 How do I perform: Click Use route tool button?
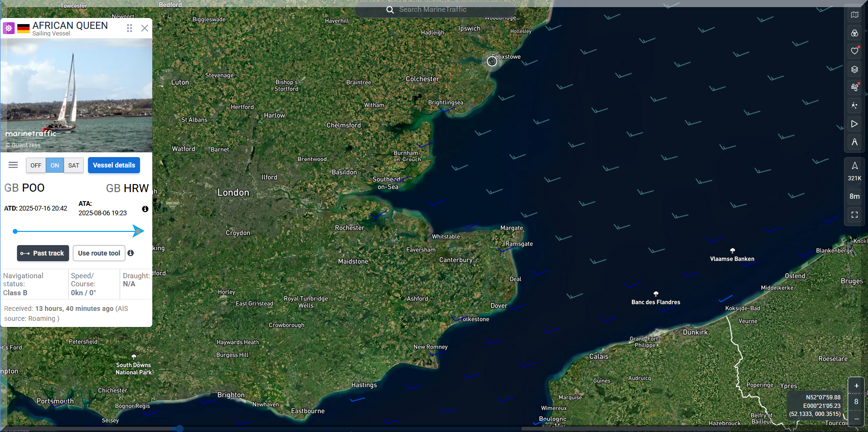pos(99,253)
